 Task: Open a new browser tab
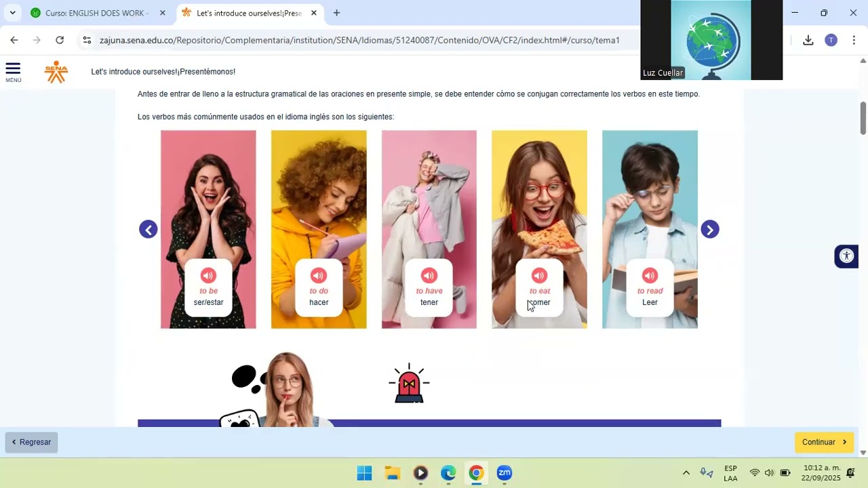coord(336,13)
